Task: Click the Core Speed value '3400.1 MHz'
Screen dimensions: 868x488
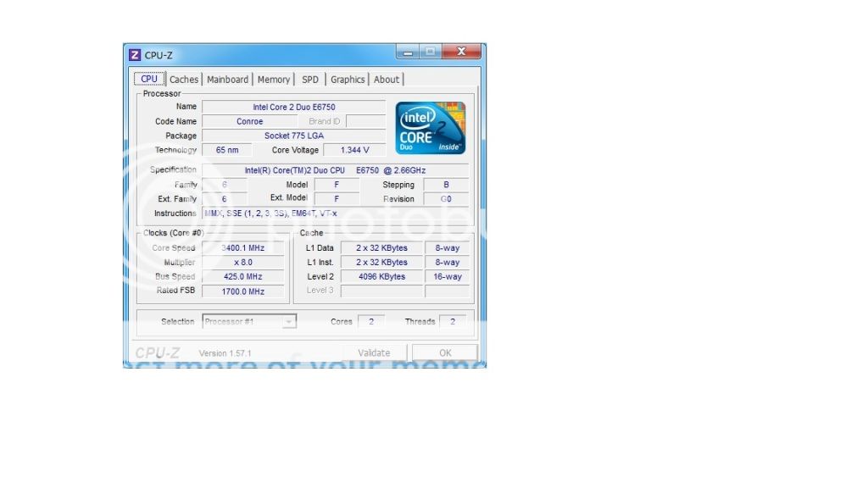Action: coord(243,248)
